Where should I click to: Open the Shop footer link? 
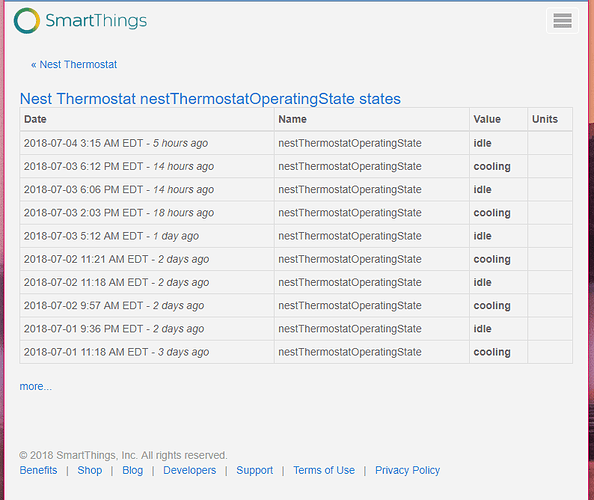90,470
